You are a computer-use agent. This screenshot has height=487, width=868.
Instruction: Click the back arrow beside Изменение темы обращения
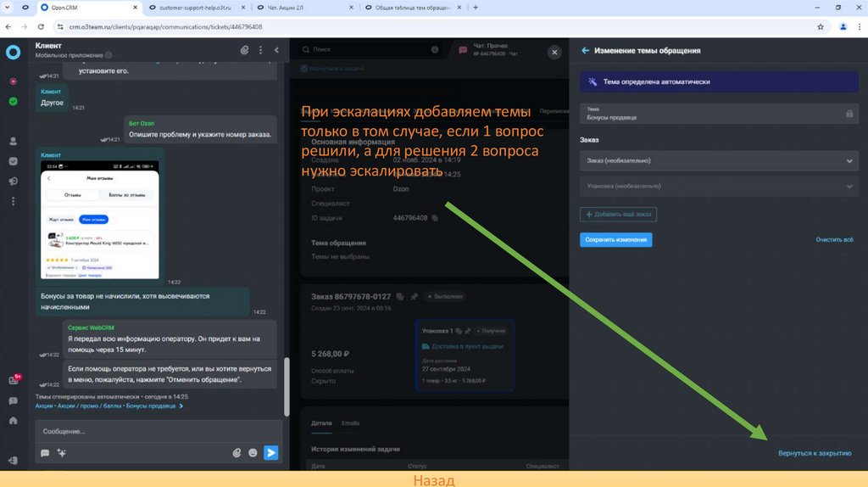click(585, 50)
